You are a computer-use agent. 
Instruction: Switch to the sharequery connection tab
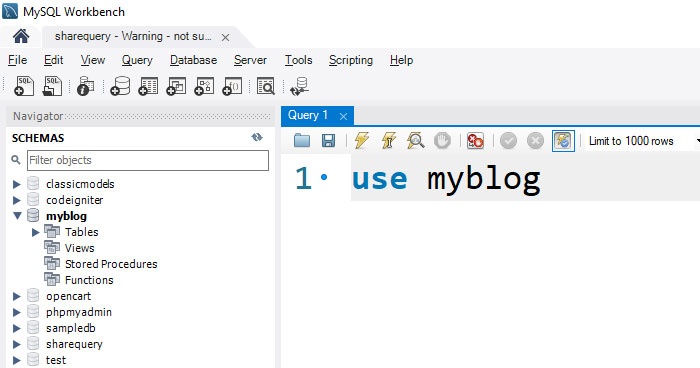point(133,36)
